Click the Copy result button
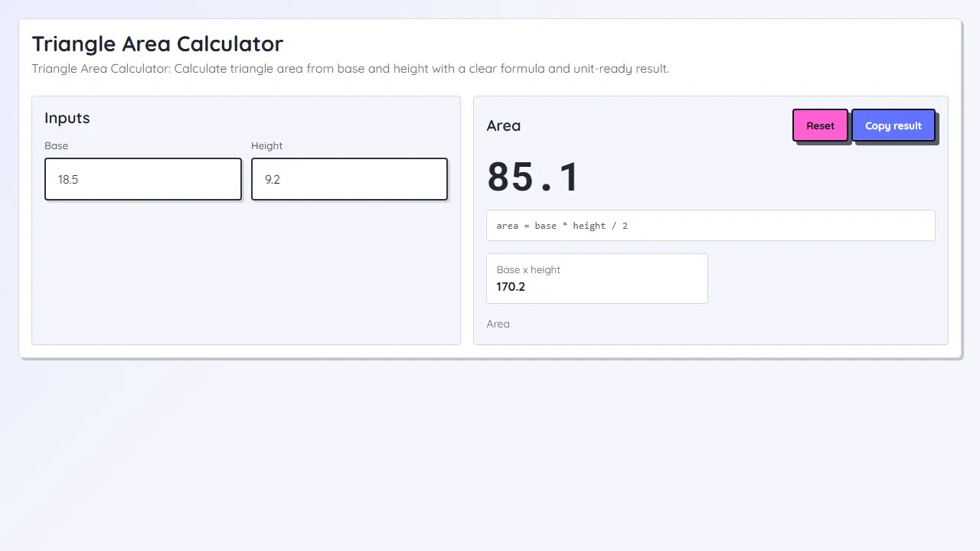 click(893, 126)
